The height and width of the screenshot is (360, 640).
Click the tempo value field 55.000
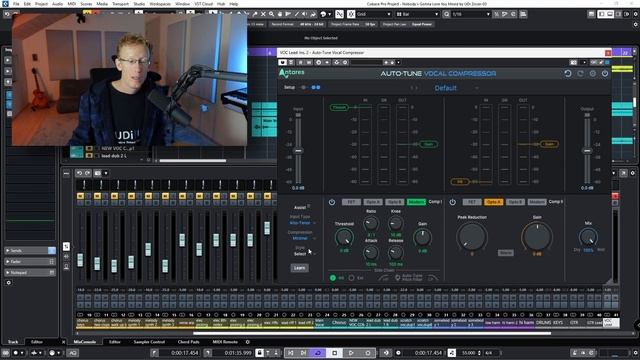pyautogui.click(x=469, y=353)
